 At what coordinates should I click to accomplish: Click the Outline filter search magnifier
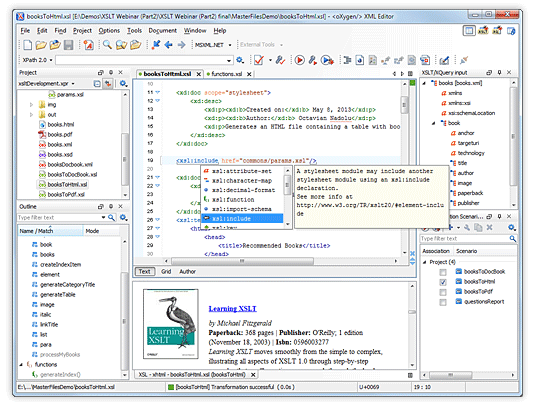click(x=111, y=217)
